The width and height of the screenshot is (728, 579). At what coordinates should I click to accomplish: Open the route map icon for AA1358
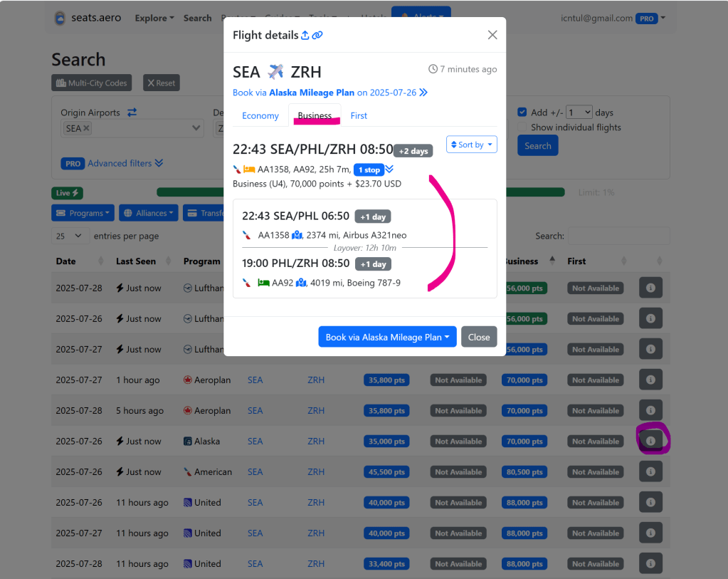pos(297,235)
